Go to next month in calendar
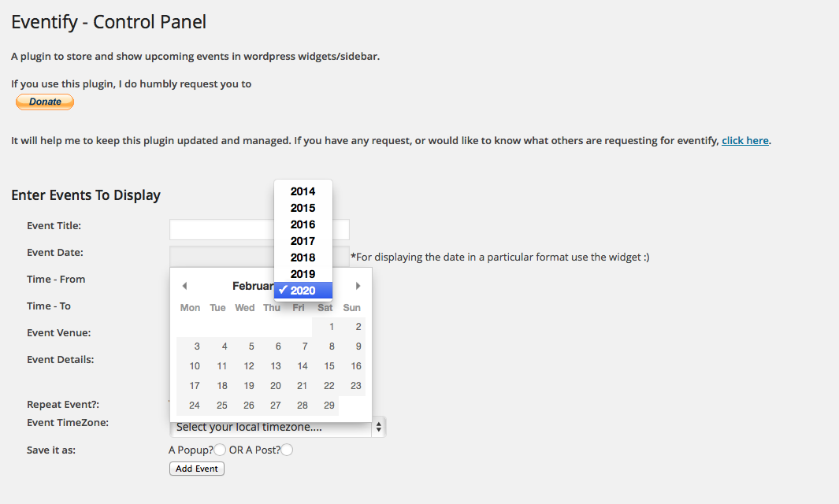Viewport: 839px width, 504px height. click(x=358, y=286)
